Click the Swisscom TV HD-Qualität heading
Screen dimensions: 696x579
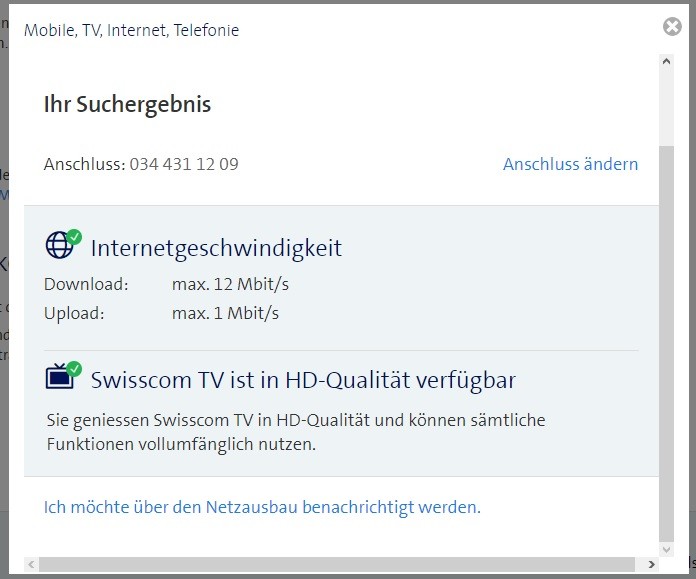pyautogui.click(x=303, y=380)
